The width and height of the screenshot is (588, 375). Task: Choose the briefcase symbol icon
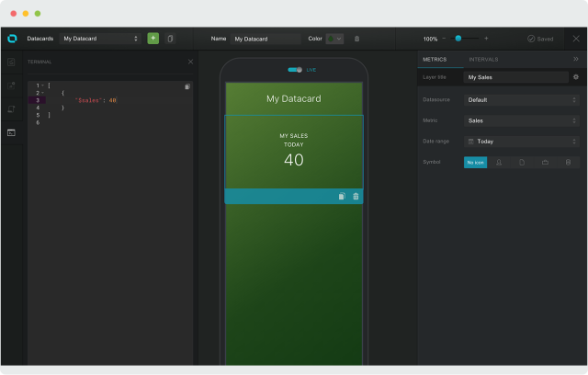[x=545, y=163]
